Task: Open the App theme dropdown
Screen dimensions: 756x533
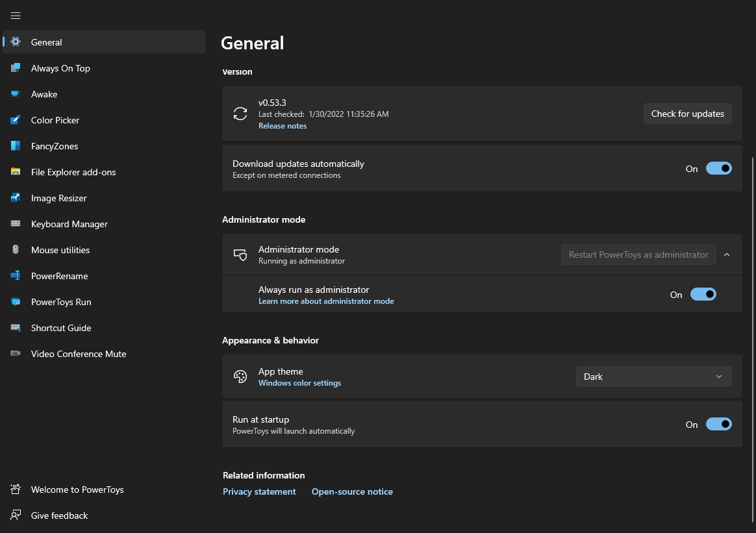Action: 653,377
